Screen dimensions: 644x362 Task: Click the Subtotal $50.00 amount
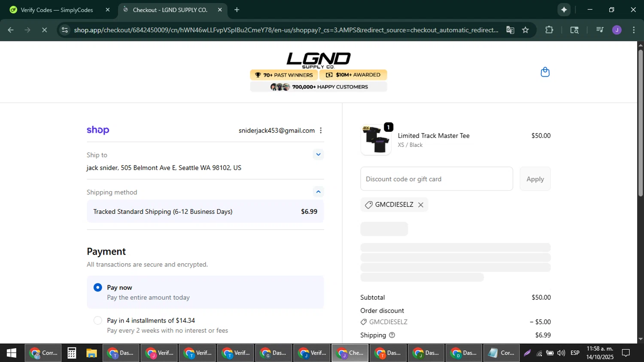(x=541, y=298)
